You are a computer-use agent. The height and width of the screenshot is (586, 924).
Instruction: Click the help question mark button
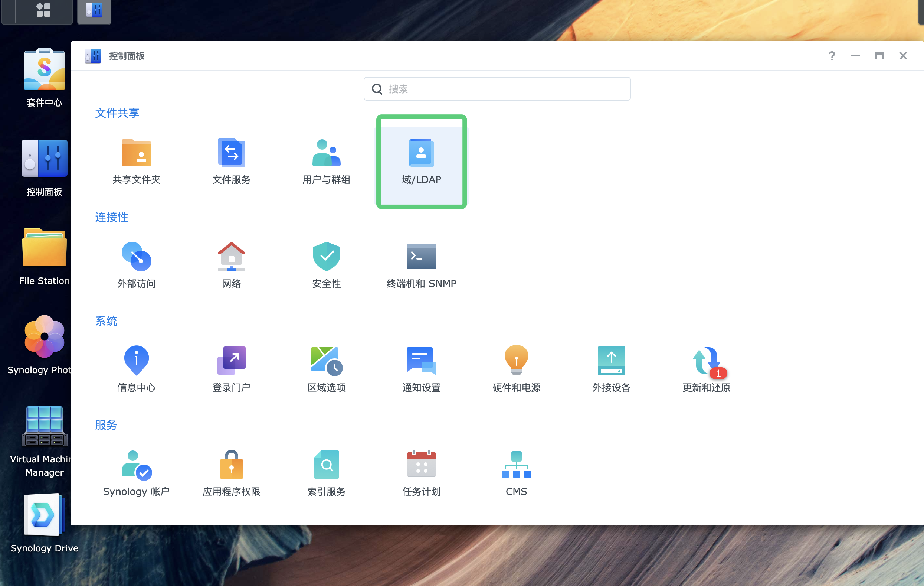point(832,56)
